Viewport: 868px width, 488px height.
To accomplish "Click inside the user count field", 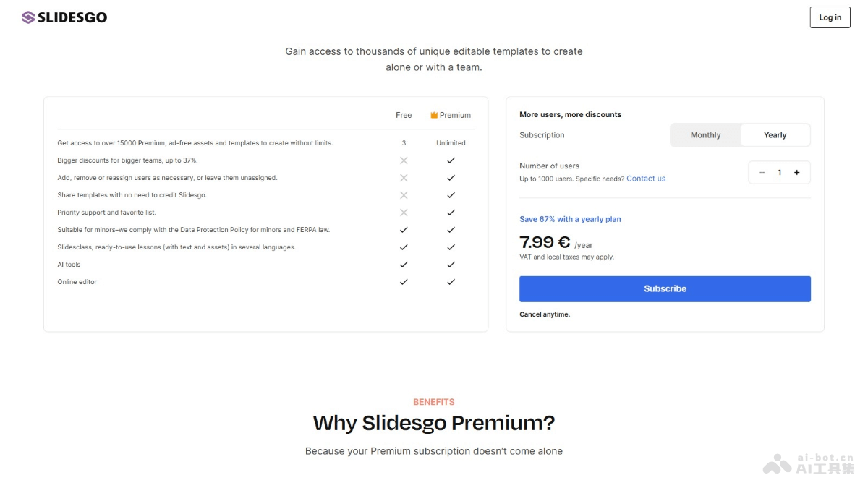I will (x=779, y=172).
